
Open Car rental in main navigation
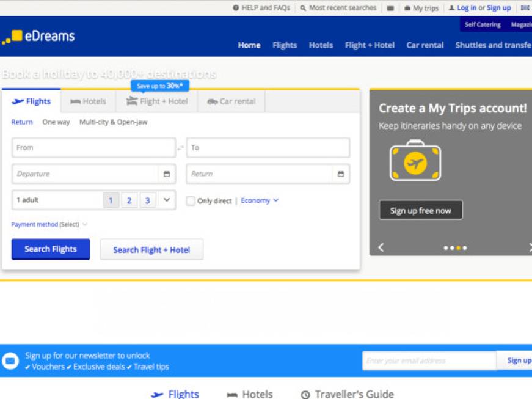pos(425,45)
